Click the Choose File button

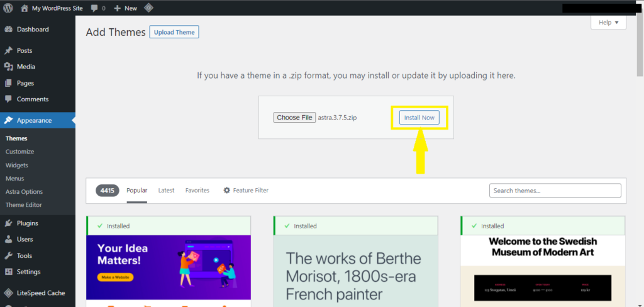294,118
